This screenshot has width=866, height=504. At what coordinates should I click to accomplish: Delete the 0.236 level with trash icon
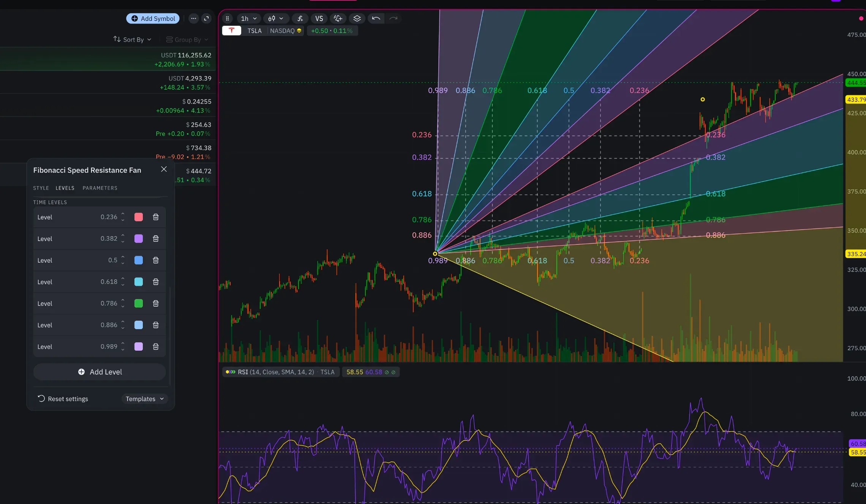(x=156, y=217)
